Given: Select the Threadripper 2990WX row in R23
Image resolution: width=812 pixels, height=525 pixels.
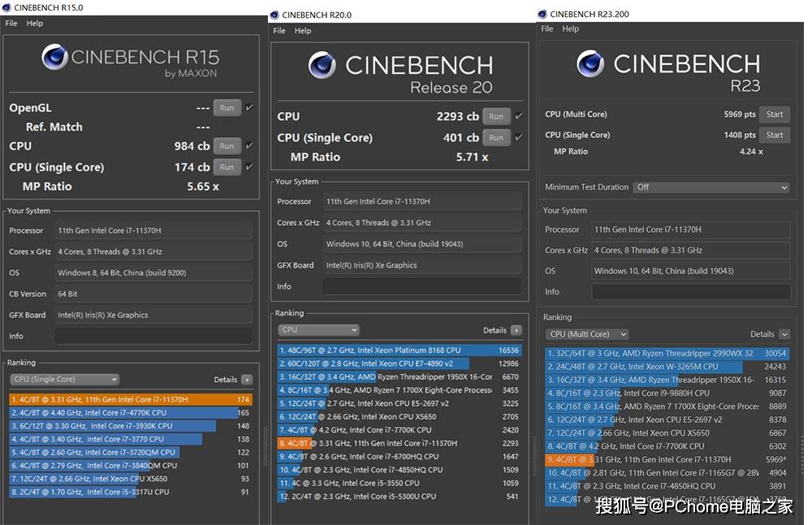Looking at the screenshot, I should coord(667,353).
